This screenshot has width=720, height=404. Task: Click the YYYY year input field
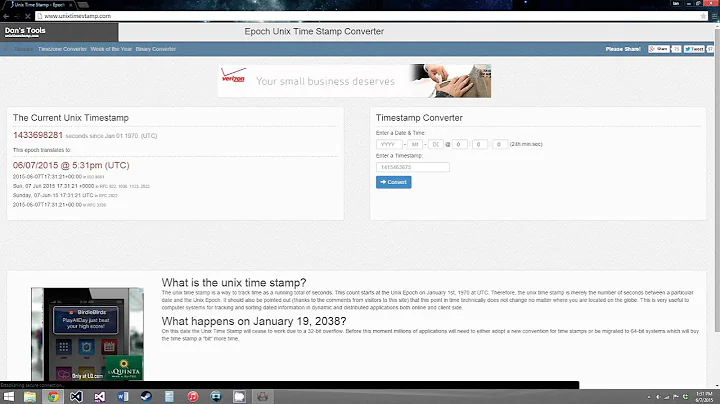389,144
